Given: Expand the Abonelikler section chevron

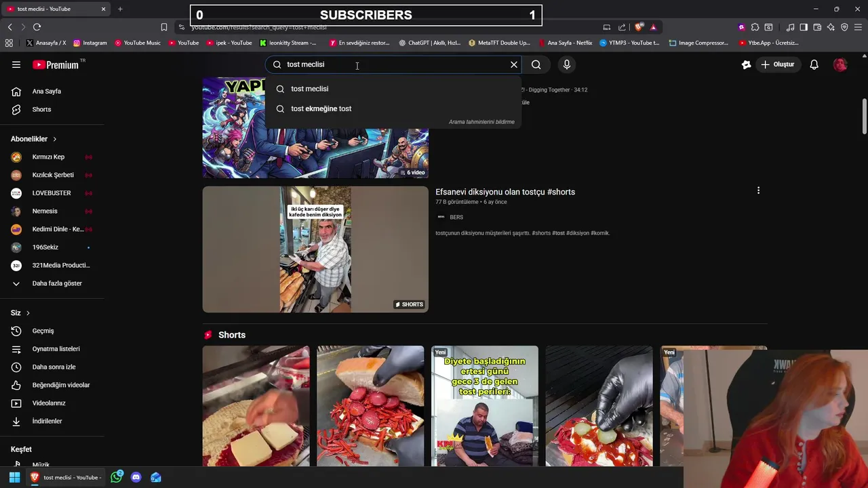Looking at the screenshot, I should [55, 139].
